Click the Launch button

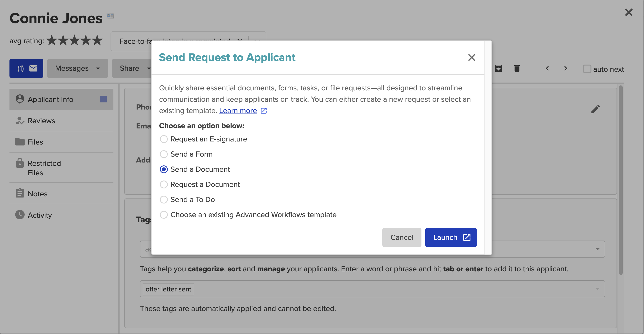(x=451, y=237)
